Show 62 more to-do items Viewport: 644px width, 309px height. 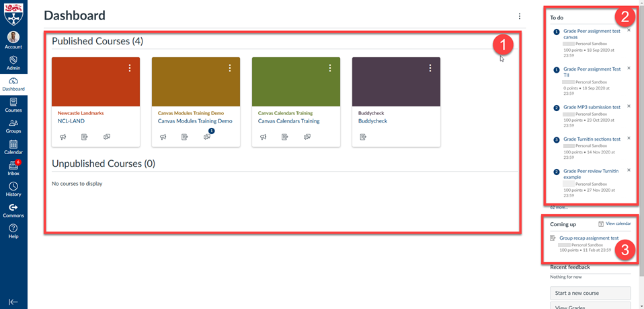(x=559, y=207)
